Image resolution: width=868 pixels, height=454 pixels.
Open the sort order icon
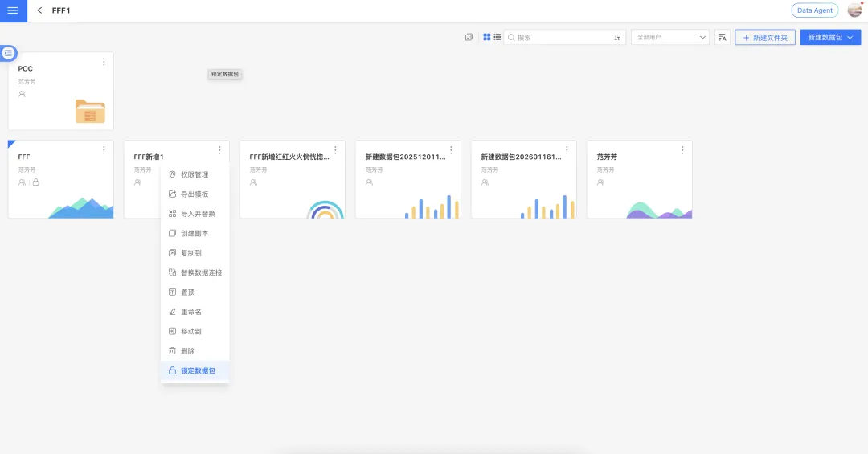(x=722, y=38)
